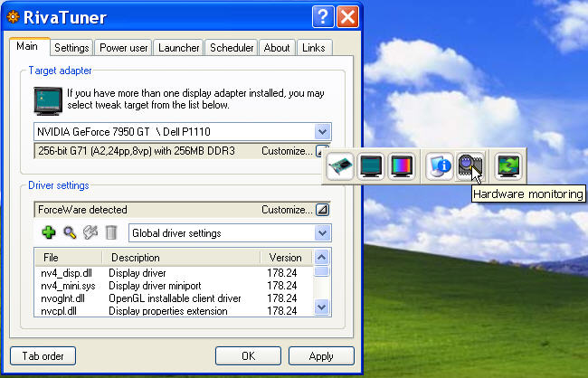Open Hardware monitoring from popup toolbar
Image resolution: width=588 pixels, height=378 pixels.
(x=469, y=165)
